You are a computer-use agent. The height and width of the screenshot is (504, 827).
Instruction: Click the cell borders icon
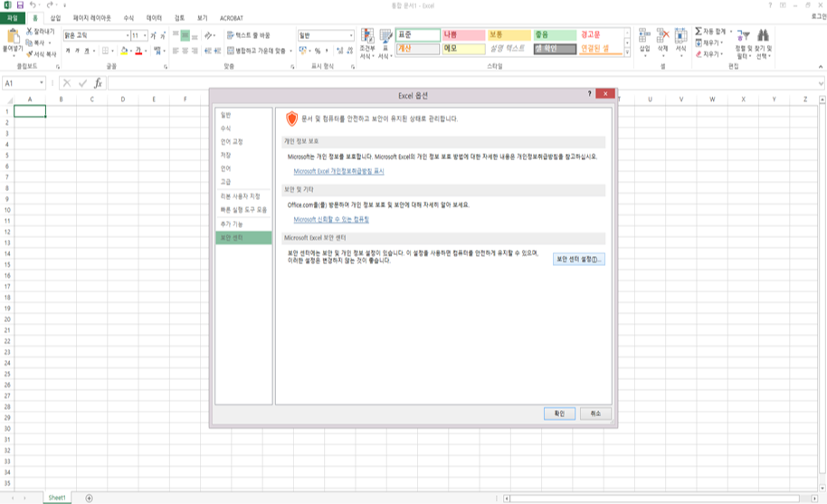tap(105, 51)
